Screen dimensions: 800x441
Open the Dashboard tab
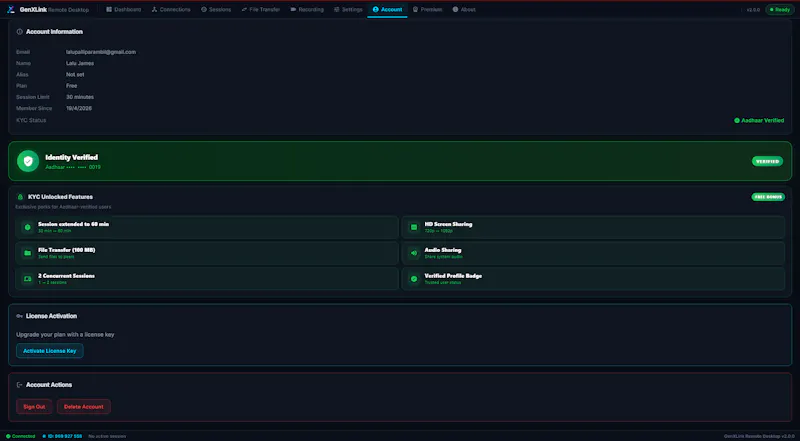point(123,9)
